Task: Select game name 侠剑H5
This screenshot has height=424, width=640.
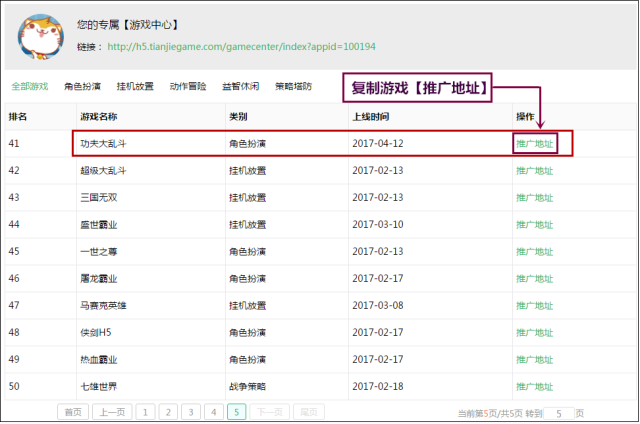Action: coord(96,333)
